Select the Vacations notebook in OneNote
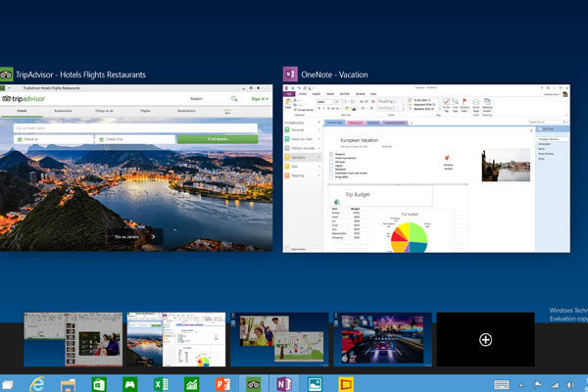The width and height of the screenshot is (588, 392). coord(302,157)
